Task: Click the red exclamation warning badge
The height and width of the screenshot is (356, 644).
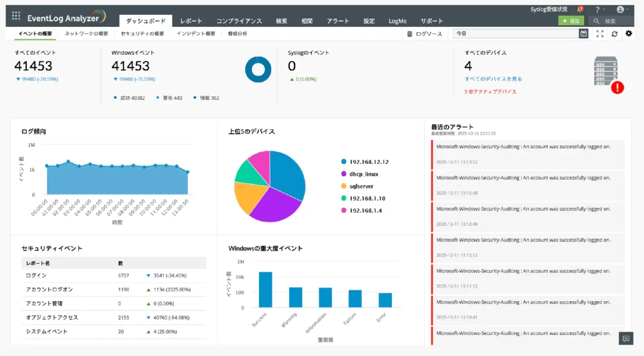Action: tap(617, 87)
